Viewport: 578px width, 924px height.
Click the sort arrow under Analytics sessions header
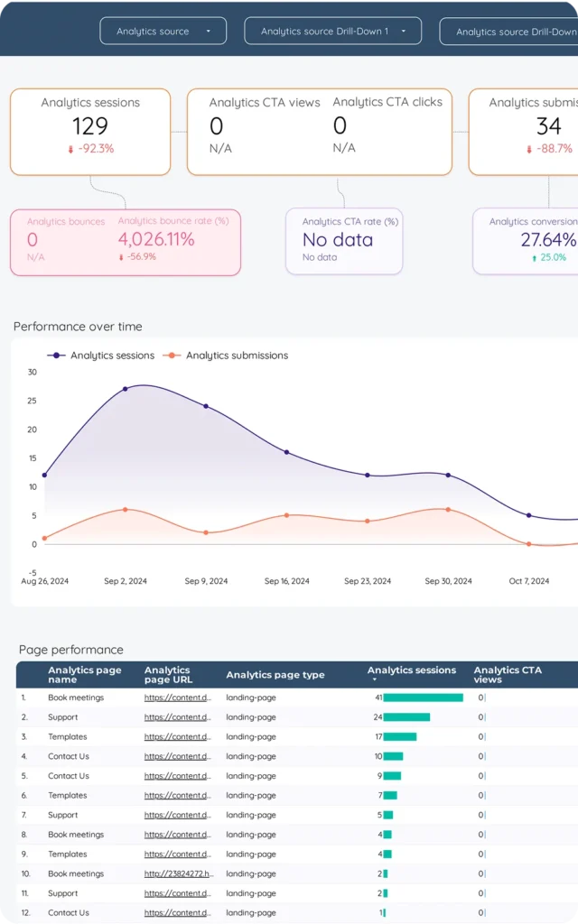[x=374, y=680]
